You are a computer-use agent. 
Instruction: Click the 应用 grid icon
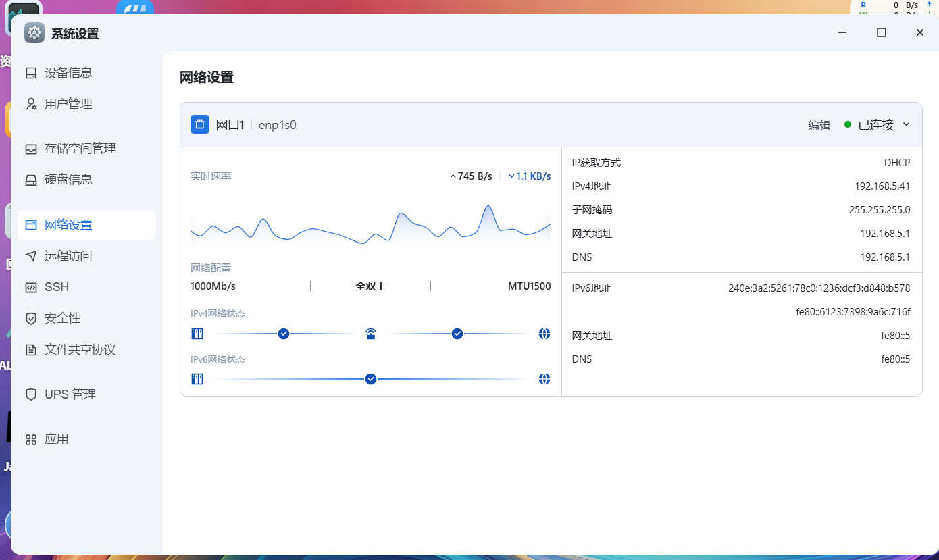31,440
